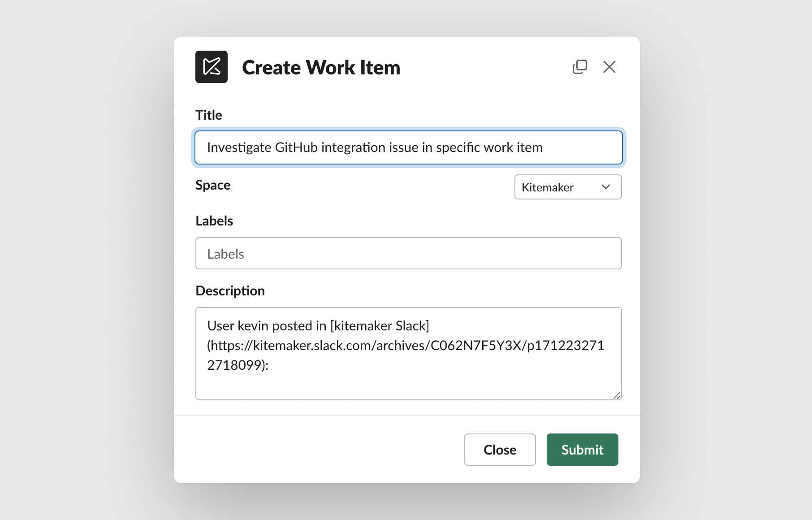
Task: Click the Kitemaker app icon in dialog header
Action: point(211,67)
